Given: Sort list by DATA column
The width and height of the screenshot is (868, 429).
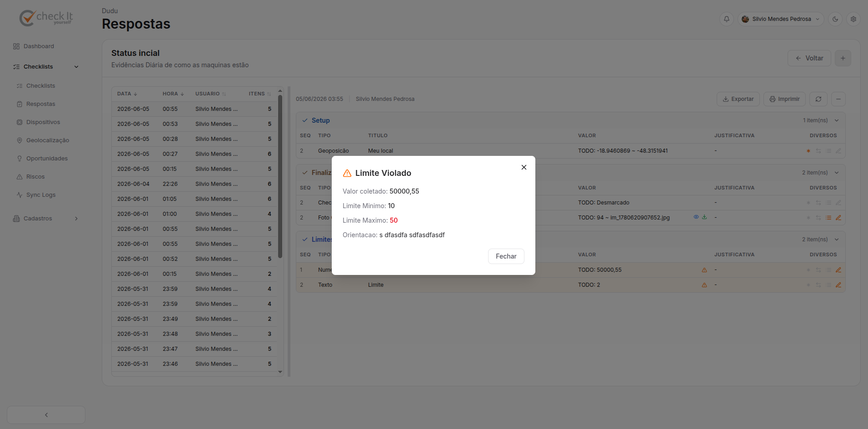Looking at the screenshot, I should click(127, 94).
